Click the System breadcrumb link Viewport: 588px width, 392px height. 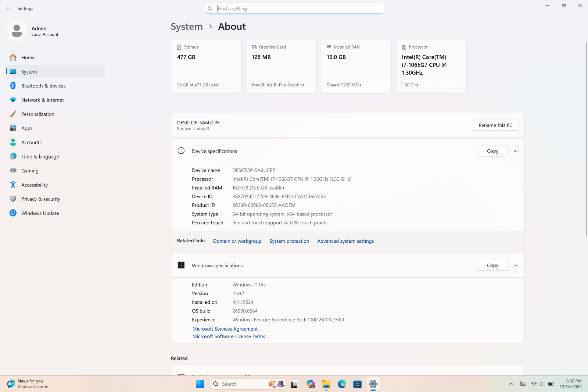(x=187, y=26)
